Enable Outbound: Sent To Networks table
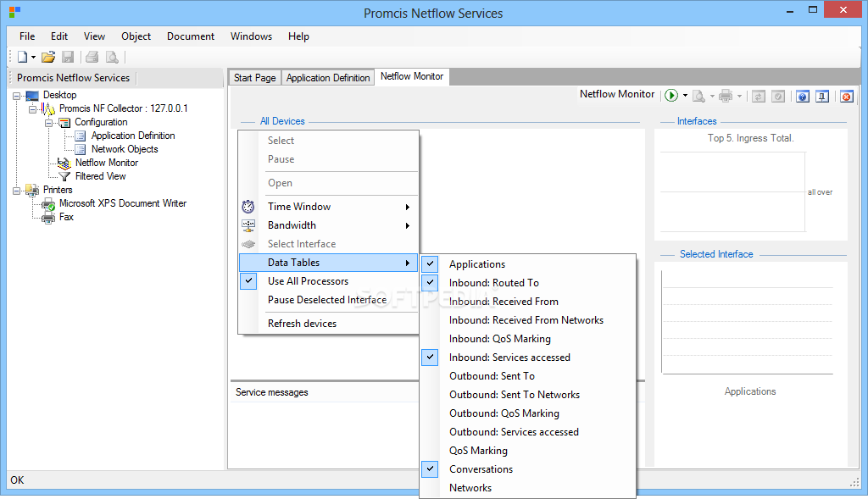 [527, 395]
